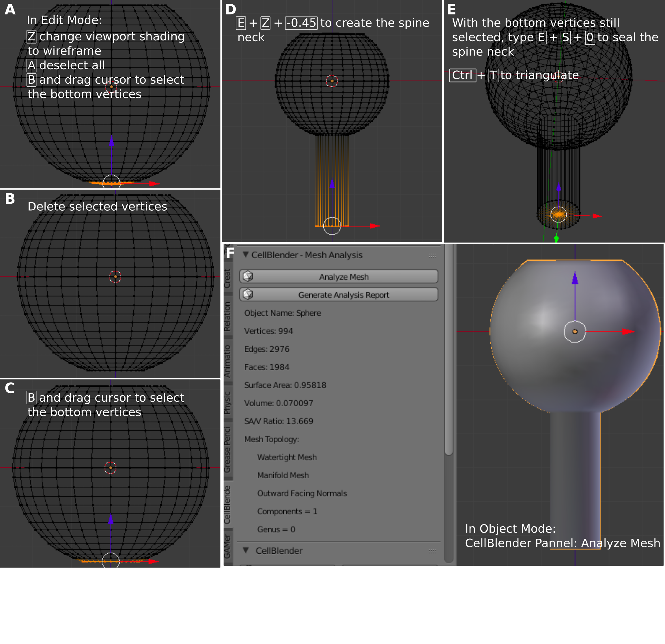Screen dimensions: 665x644
Task: Click the Mesh Analysis panel drag grip
Action: point(432,255)
